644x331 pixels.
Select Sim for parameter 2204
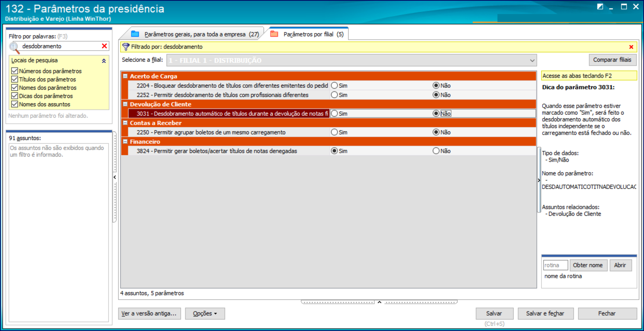click(334, 85)
